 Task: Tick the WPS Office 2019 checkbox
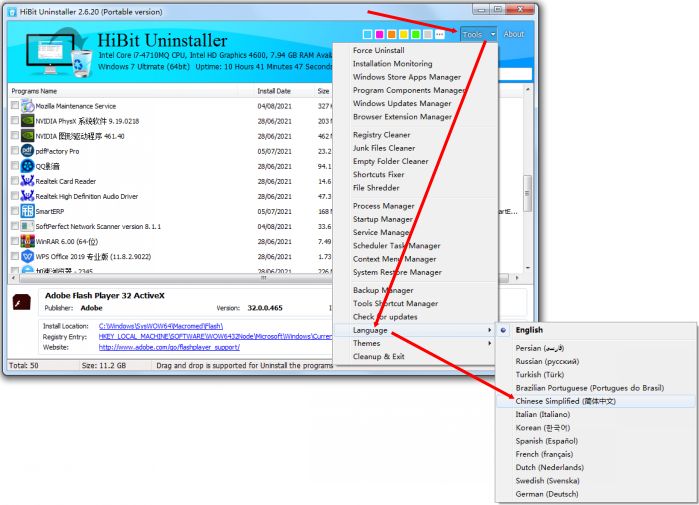pos(15,256)
